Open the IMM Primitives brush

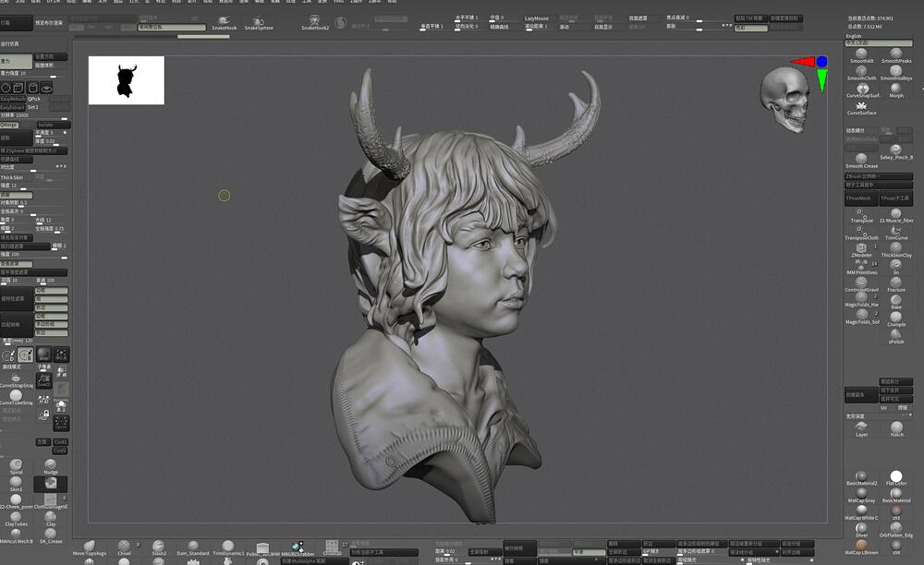click(x=861, y=268)
